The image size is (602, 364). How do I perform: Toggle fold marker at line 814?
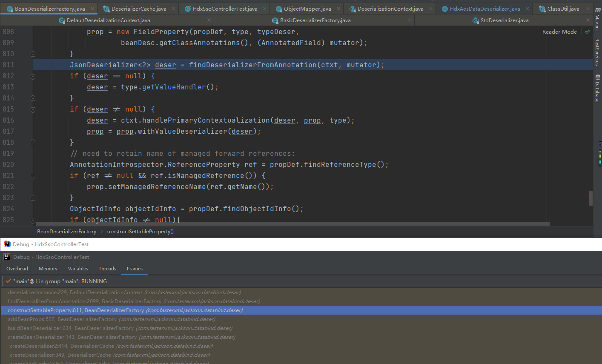(x=33, y=98)
